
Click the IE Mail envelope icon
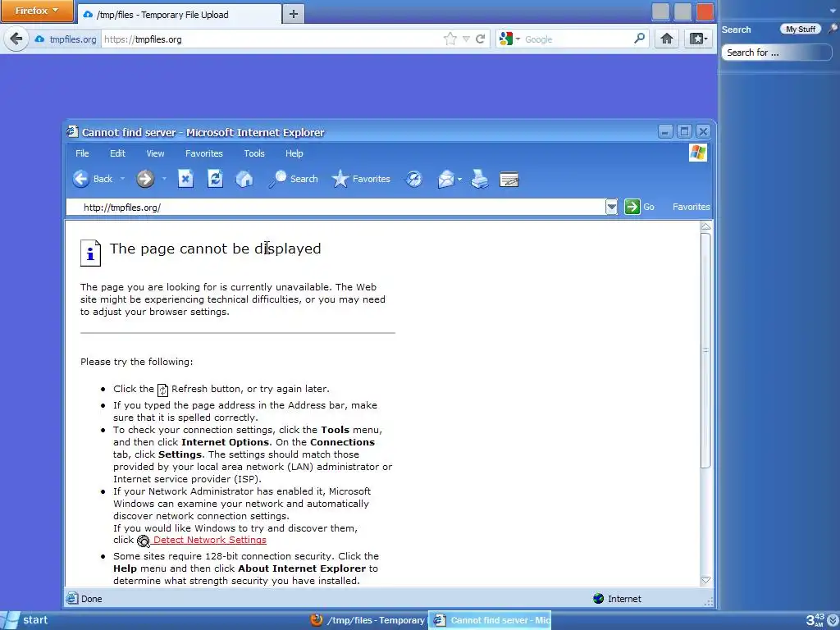(445, 180)
